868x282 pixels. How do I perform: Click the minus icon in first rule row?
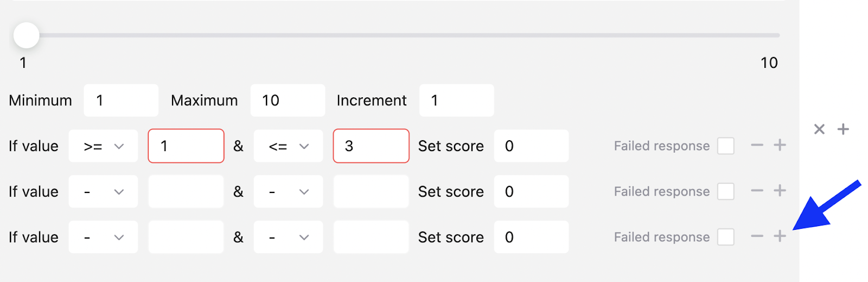757,145
